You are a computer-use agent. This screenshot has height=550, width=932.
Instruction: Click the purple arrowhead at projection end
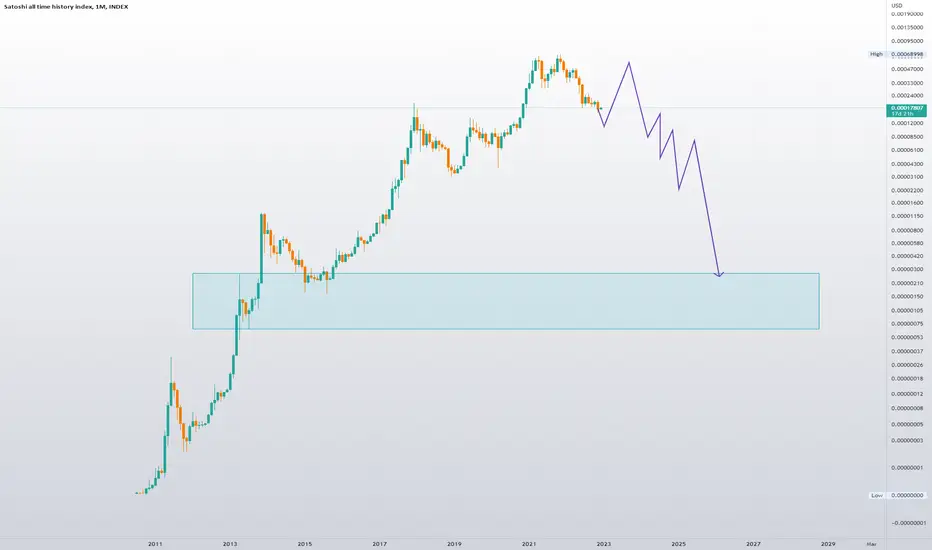point(719,274)
